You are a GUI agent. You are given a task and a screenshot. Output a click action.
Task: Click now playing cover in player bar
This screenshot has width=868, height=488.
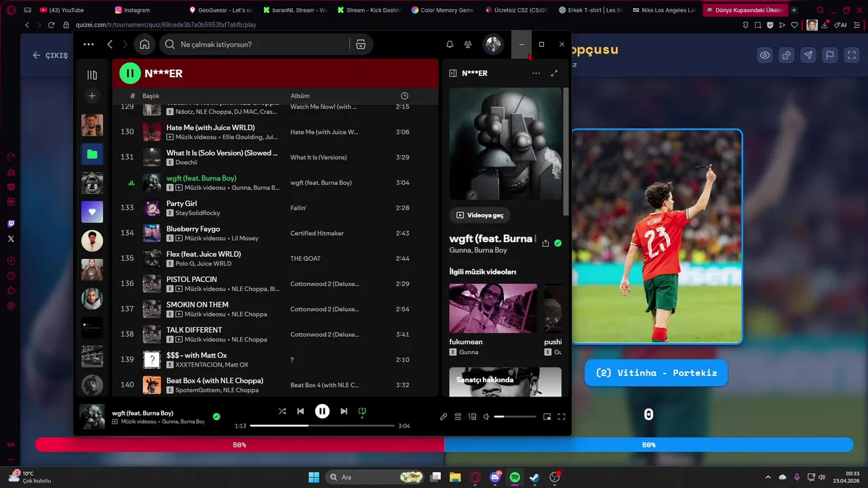click(x=92, y=417)
